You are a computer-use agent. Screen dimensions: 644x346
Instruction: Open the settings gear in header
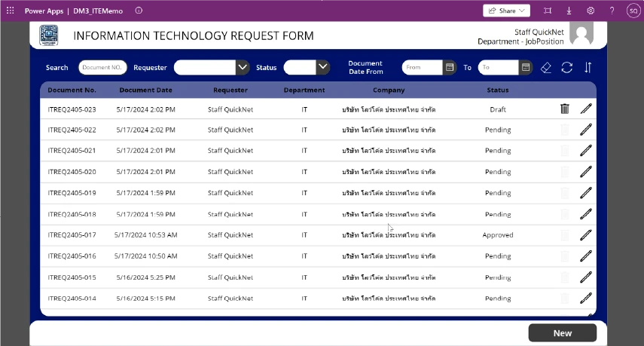591,11
